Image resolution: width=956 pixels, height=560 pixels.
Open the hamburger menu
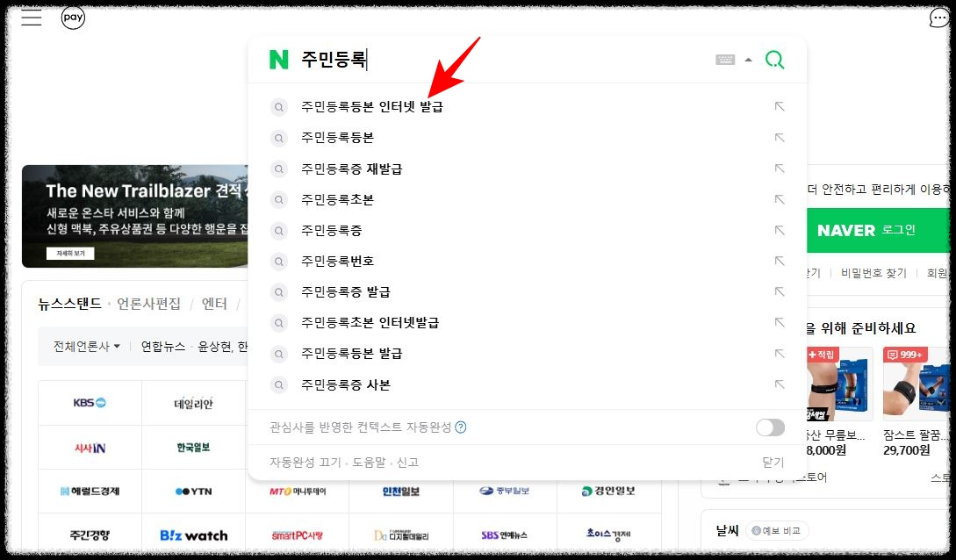pyautogui.click(x=32, y=18)
